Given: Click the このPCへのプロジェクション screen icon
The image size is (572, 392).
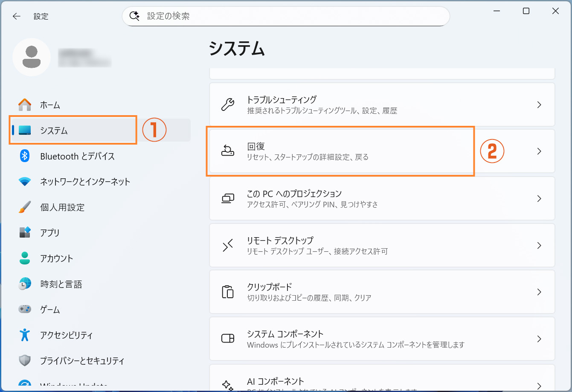Looking at the screenshot, I should pos(228,198).
